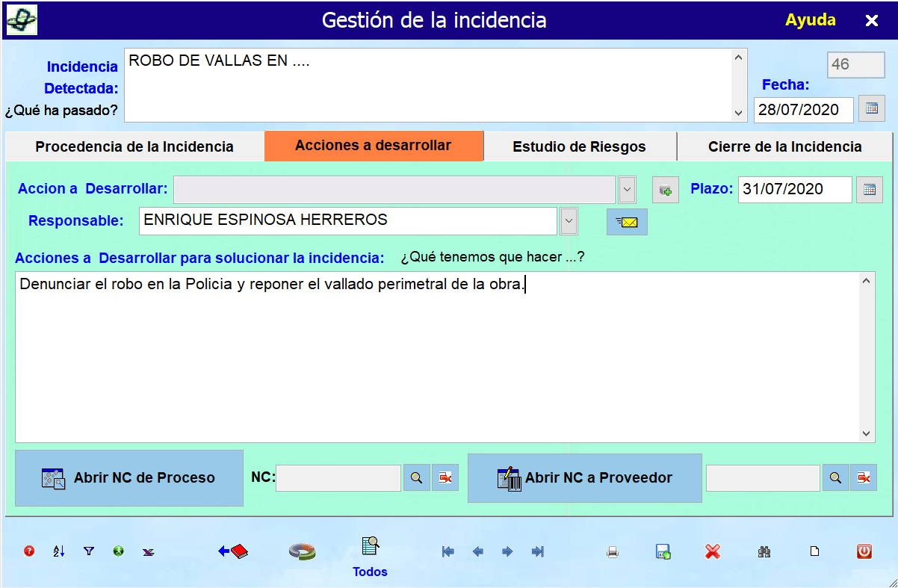Click the red power exit icon
Image resolution: width=898 pixels, height=588 pixels.
864,551
